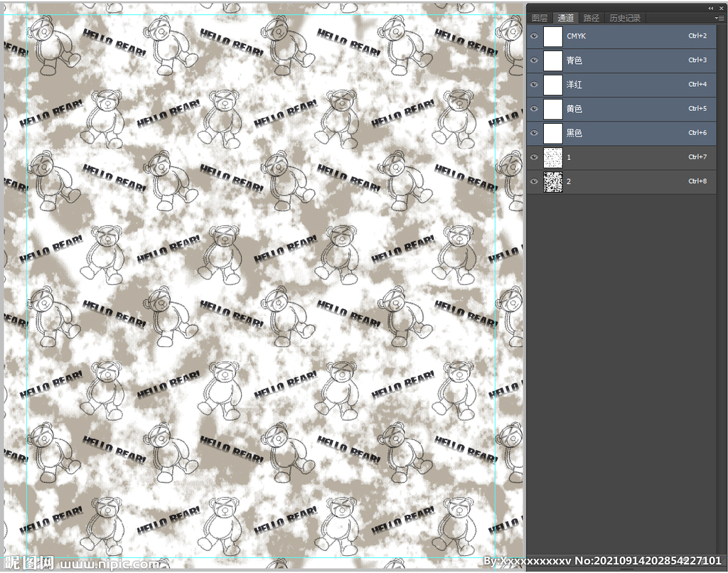
Task: Select the 通道 tab
Action: click(x=565, y=18)
